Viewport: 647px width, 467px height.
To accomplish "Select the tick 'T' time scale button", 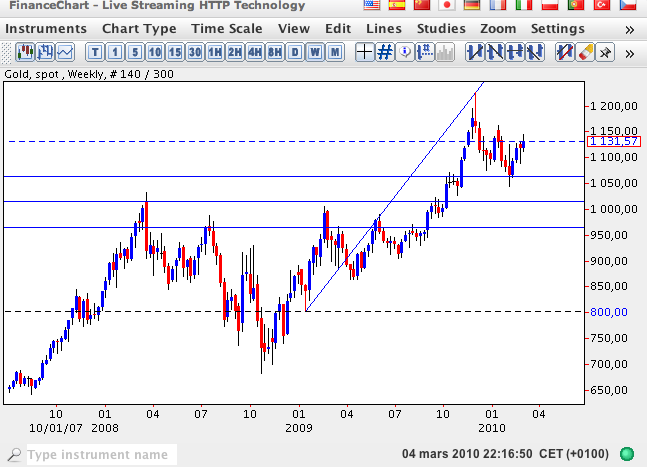I will pos(95,52).
